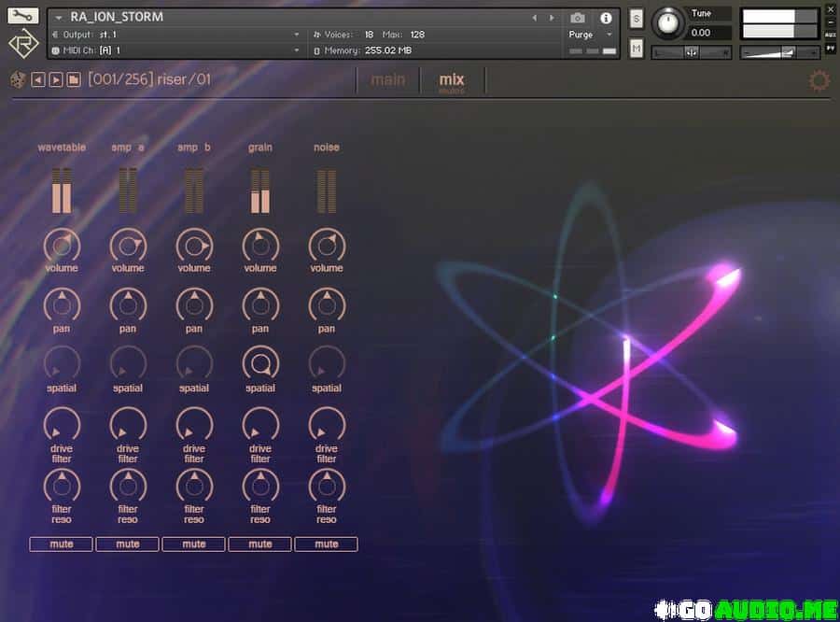The image size is (840, 622).
Task: Click the smp a filter reso knob
Action: (128, 487)
